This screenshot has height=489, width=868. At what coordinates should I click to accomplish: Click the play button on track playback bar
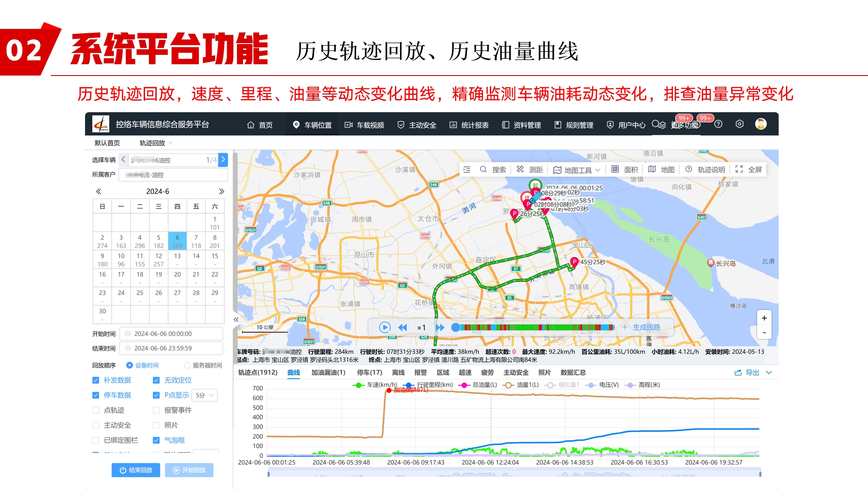point(384,327)
